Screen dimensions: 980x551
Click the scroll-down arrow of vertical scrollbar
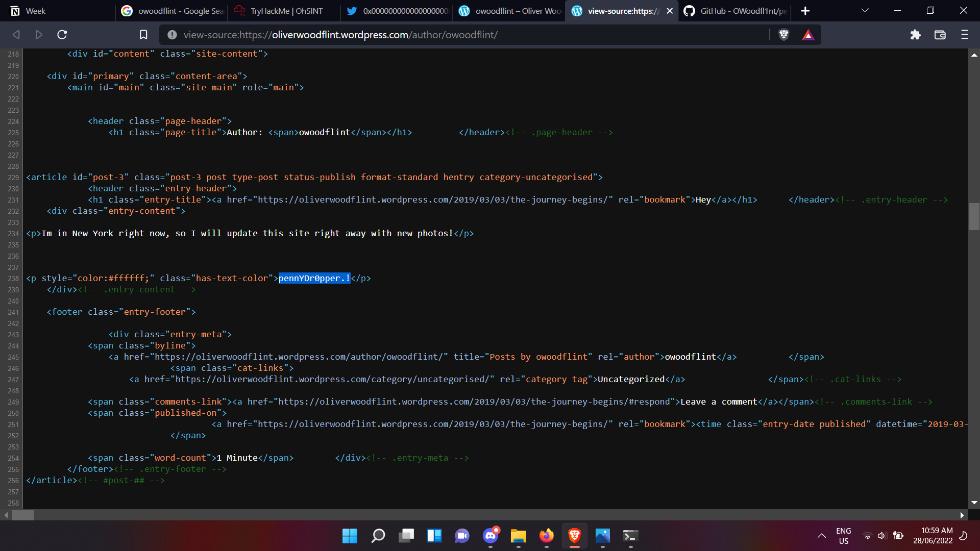pos(974,503)
